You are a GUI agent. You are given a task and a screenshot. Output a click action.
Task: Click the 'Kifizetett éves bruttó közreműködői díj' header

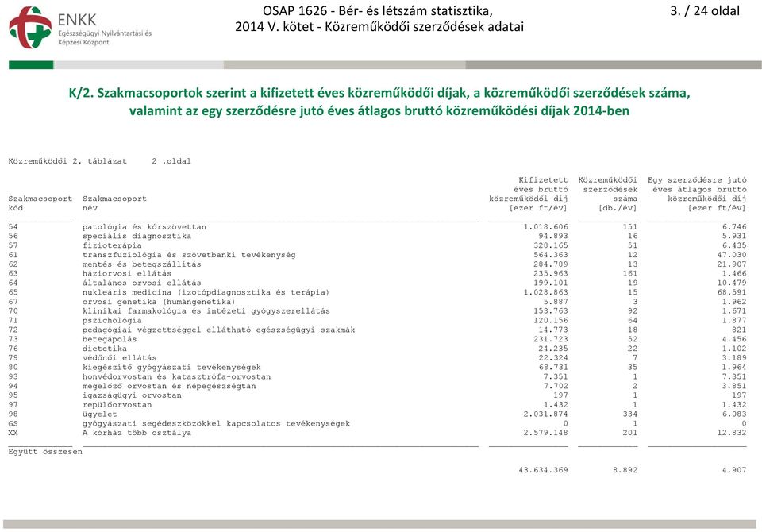click(x=529, y=194)
